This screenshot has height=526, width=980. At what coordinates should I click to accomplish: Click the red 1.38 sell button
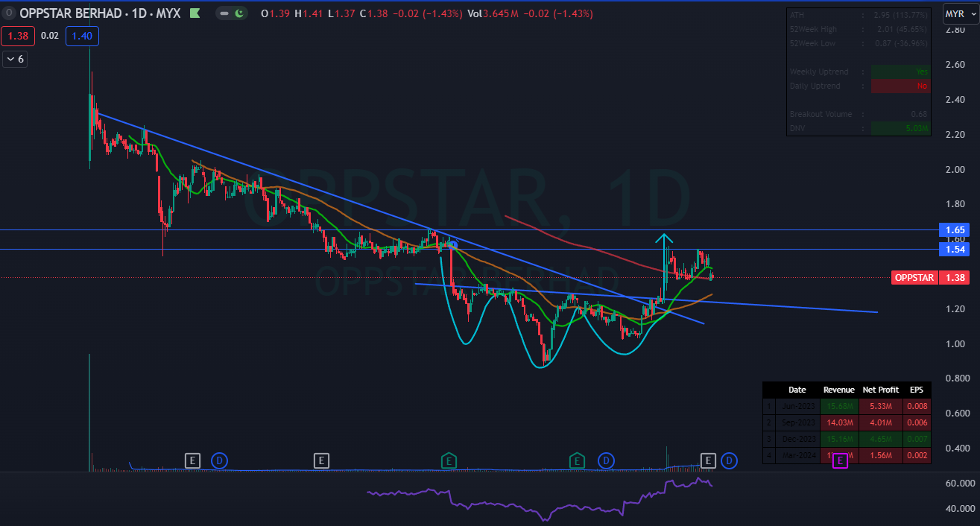(17, 35)
